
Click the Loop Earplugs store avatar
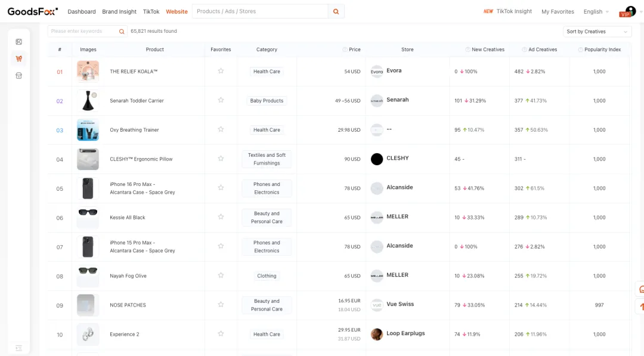click(377, 335)
